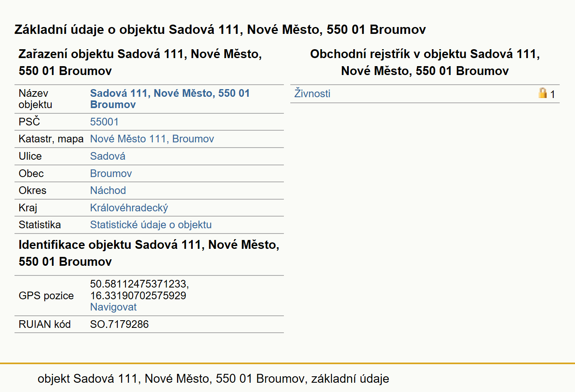
Task: Click the footer text ending základní údaje
Action: tap(213, 379)
